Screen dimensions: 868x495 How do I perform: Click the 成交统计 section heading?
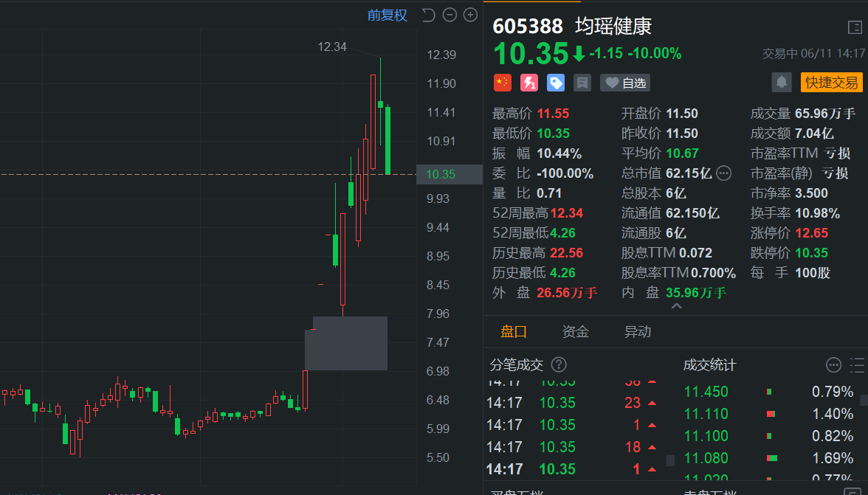[710, 365]
